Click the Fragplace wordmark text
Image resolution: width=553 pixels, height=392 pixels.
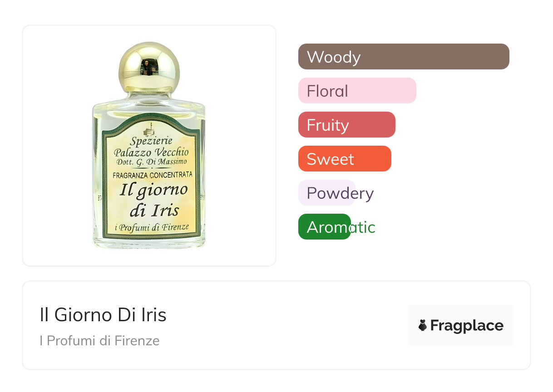point(467,325)
